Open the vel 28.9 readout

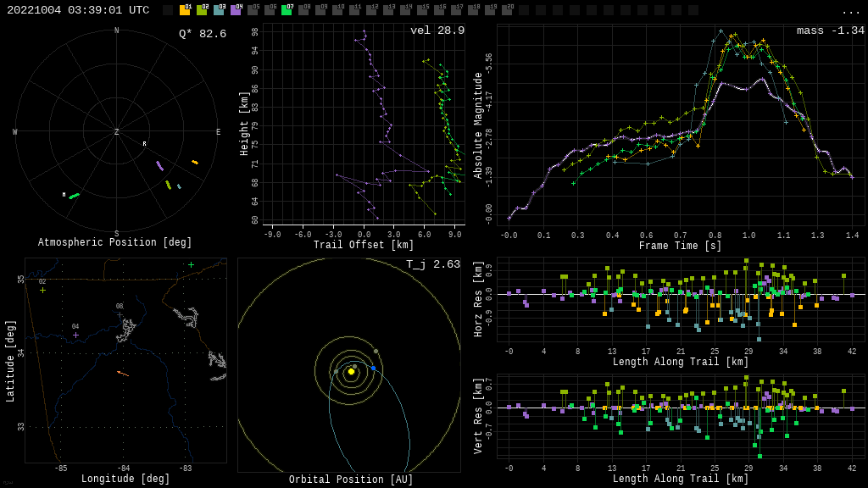pos(437,30)
